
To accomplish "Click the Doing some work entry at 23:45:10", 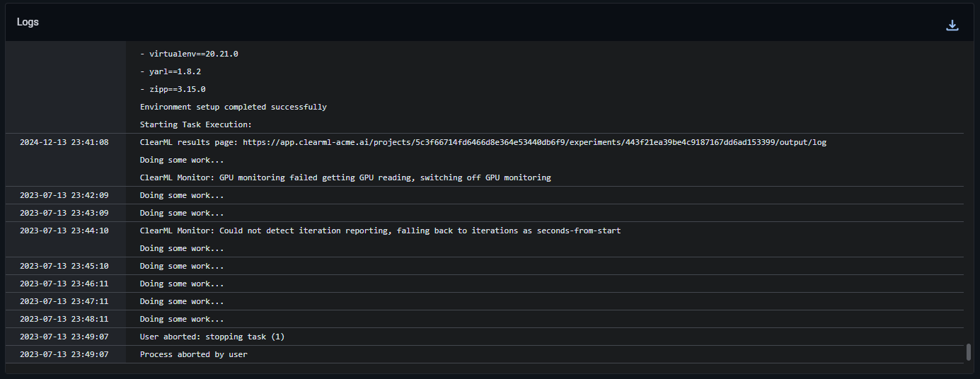I will coord(182,266).
